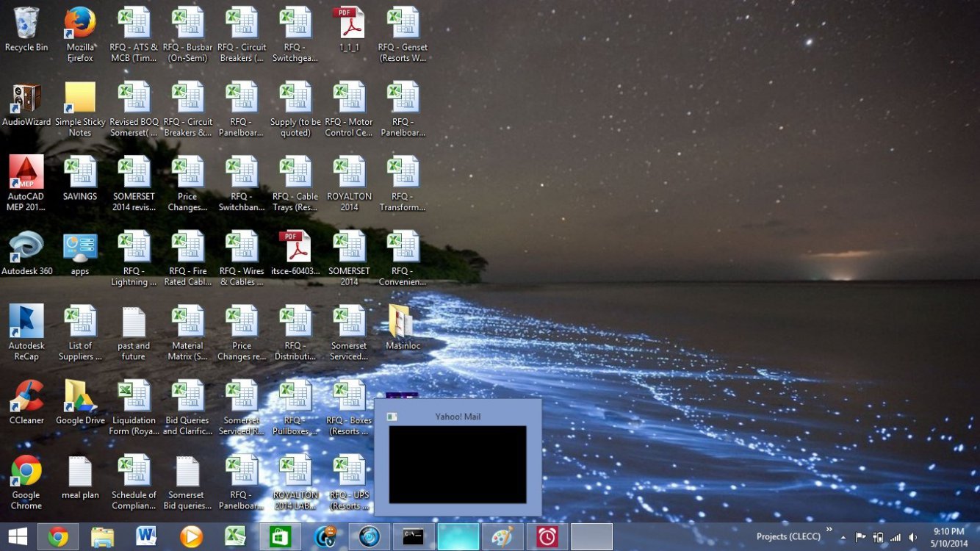The image size is (980, 551).
Task: Select Schedule of Compliance Excel file
Action: [x=134, y=481]
